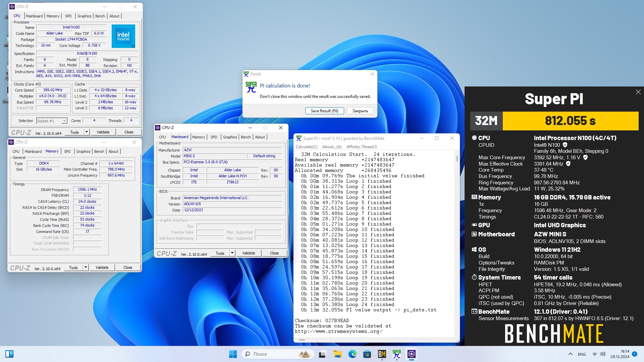The image size is (644, 362).
Task: Click the Chipset Alder Lake field
Action: click(232, 170)
